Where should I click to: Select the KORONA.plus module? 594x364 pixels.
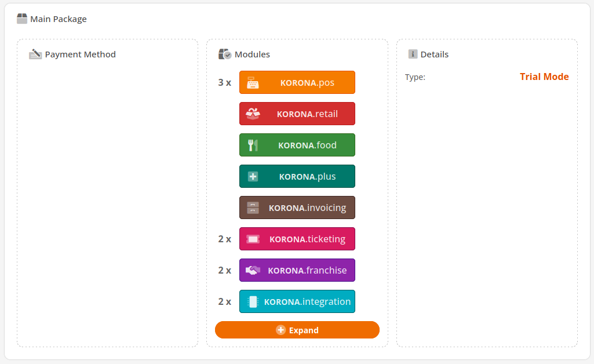(x=297, y=176)
